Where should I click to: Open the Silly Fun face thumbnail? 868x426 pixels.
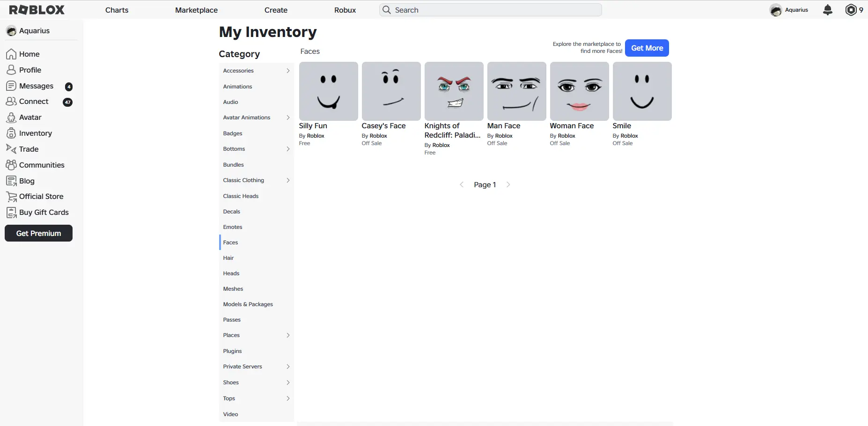pyautogui.click(x=329, y=91)
